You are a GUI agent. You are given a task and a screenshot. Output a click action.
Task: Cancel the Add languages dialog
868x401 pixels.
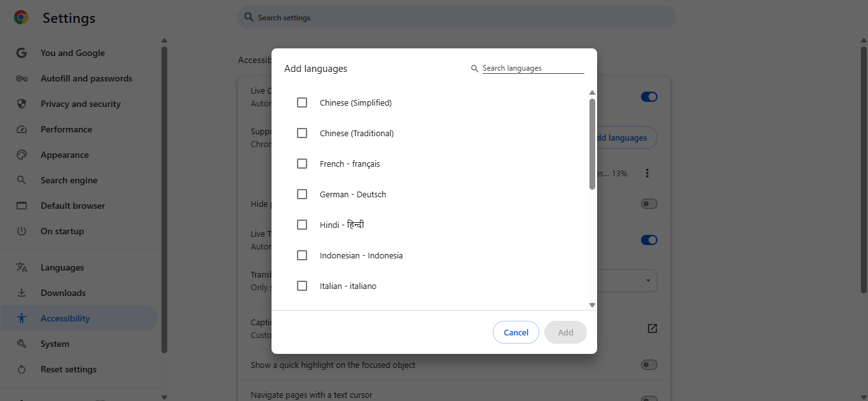516,332
